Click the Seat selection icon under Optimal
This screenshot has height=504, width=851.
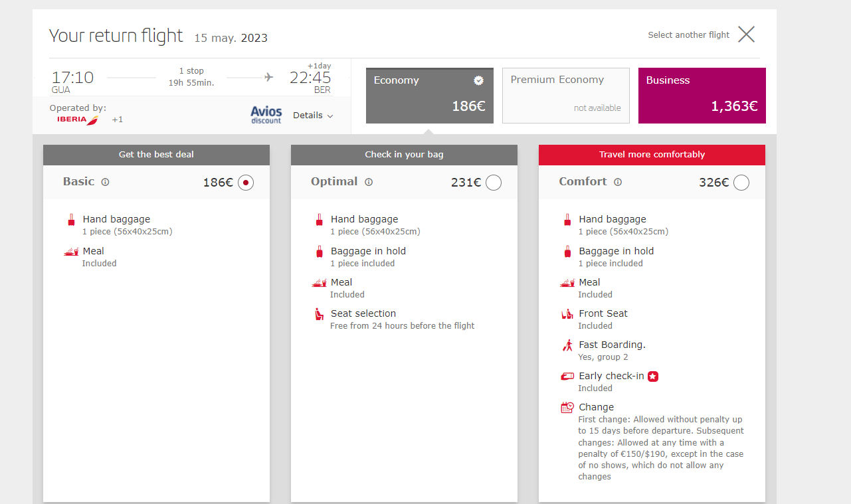point(319,314)
